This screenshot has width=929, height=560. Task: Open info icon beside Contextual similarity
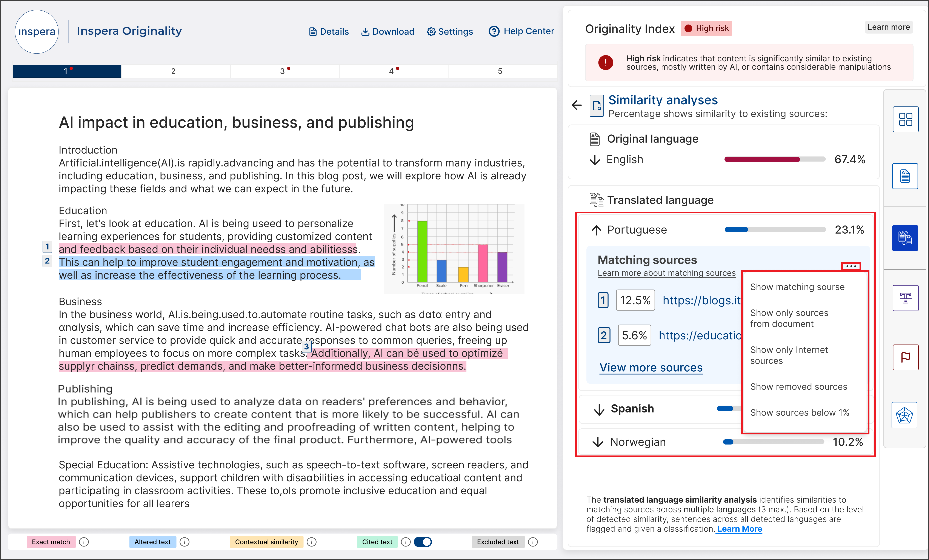pos(311,542)
